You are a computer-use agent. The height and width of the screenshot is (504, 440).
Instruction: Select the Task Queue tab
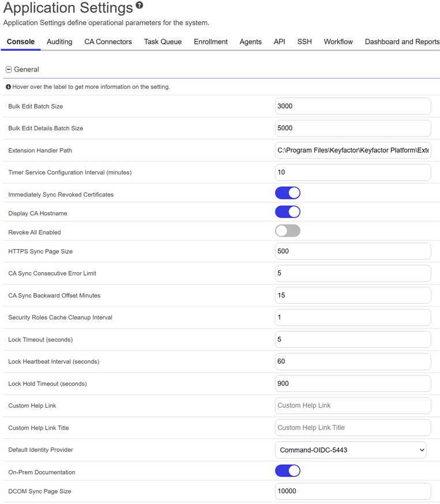(163, 42)
